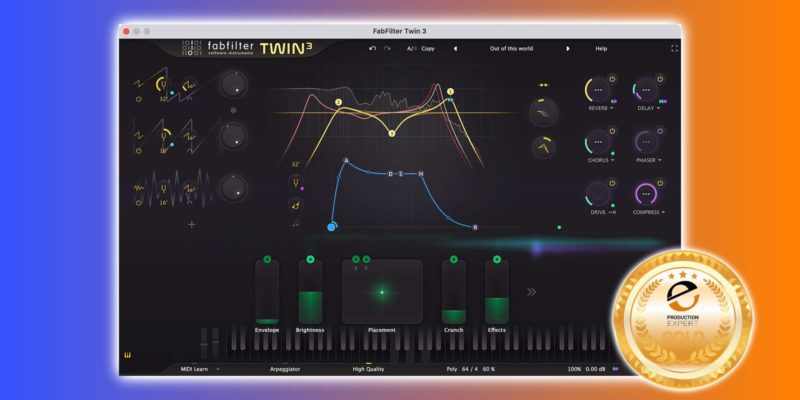Click the Placement XY pad
This screenshot has width=800, height=400.
pos(382,292)
